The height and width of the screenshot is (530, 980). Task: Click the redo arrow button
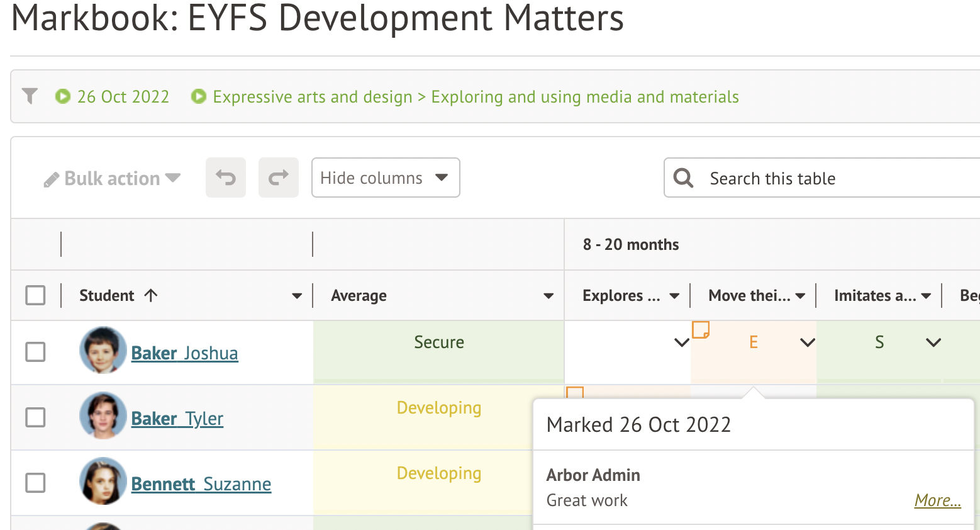click(279, 178)
